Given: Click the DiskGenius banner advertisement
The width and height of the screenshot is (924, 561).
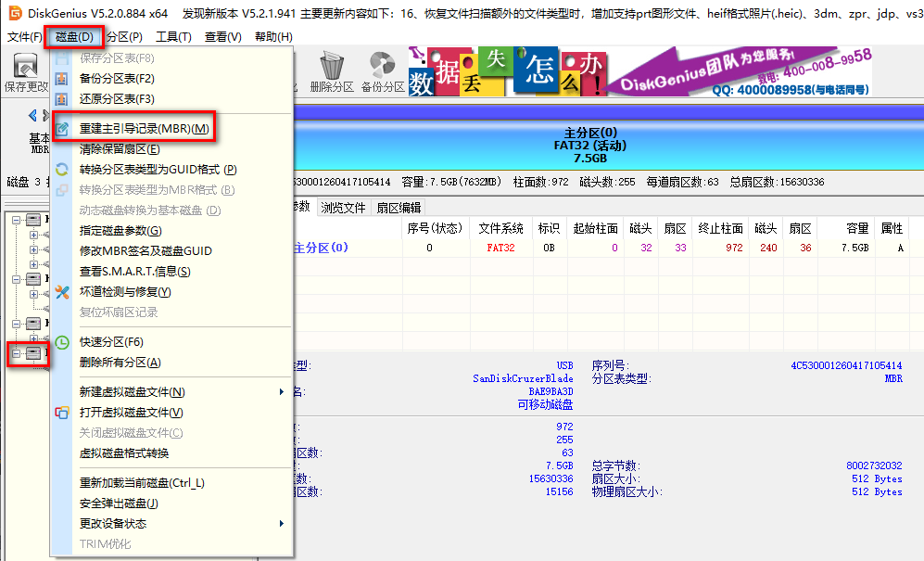Looking at the screenshot, I should (x=640, y=71).
